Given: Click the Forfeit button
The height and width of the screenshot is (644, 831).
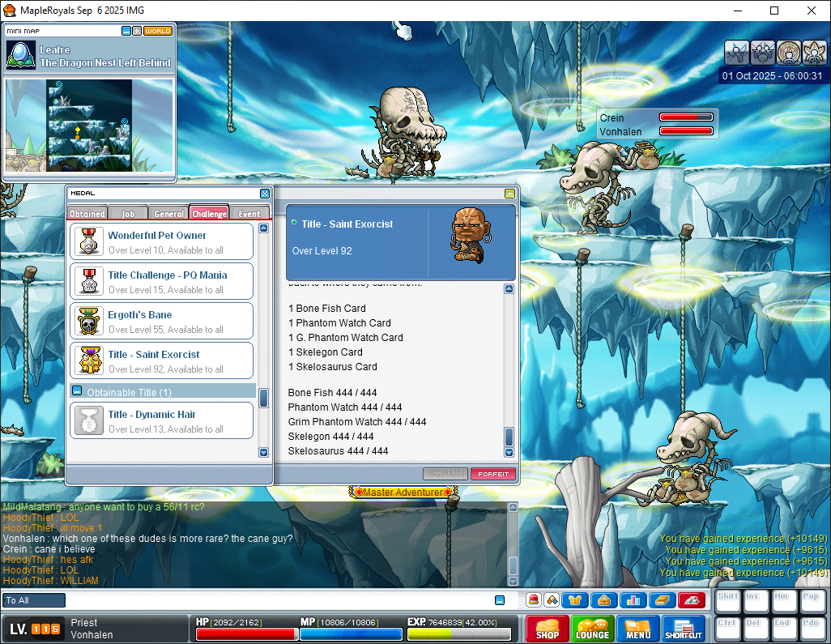Looking at the screenshot, I should tap(492, 474).
